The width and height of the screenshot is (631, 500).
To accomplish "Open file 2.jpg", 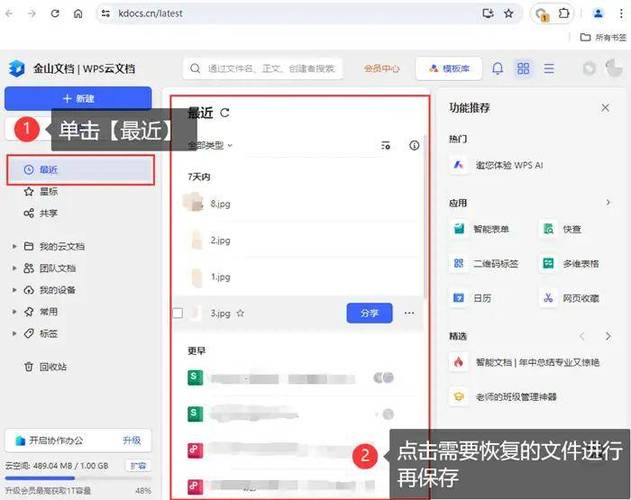I will coord(221,240).
